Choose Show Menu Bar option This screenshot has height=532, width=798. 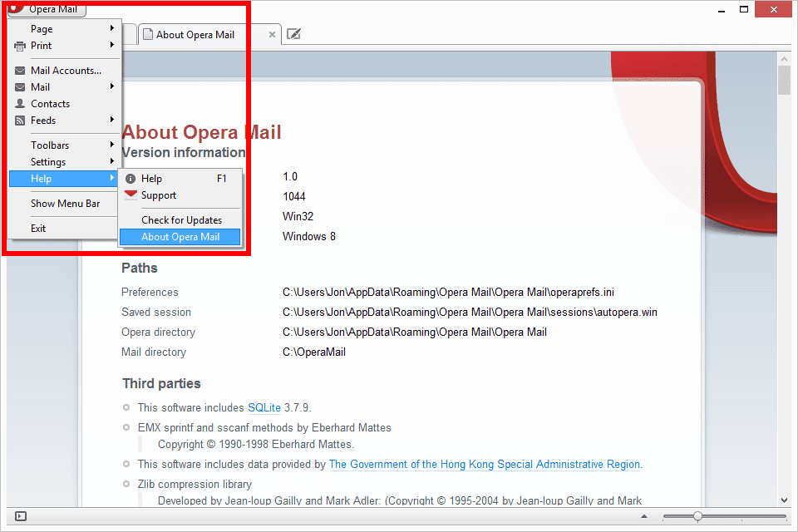coord(65,204)
